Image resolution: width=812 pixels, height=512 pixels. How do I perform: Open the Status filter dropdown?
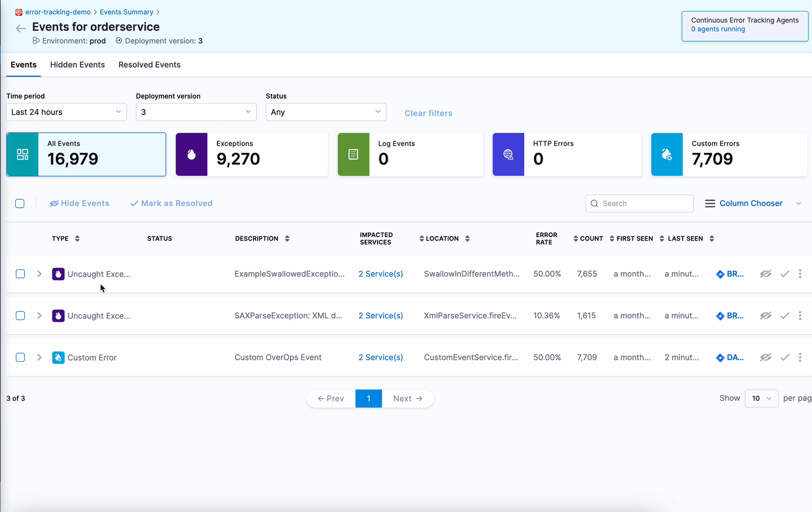click(x=326, y=112)
